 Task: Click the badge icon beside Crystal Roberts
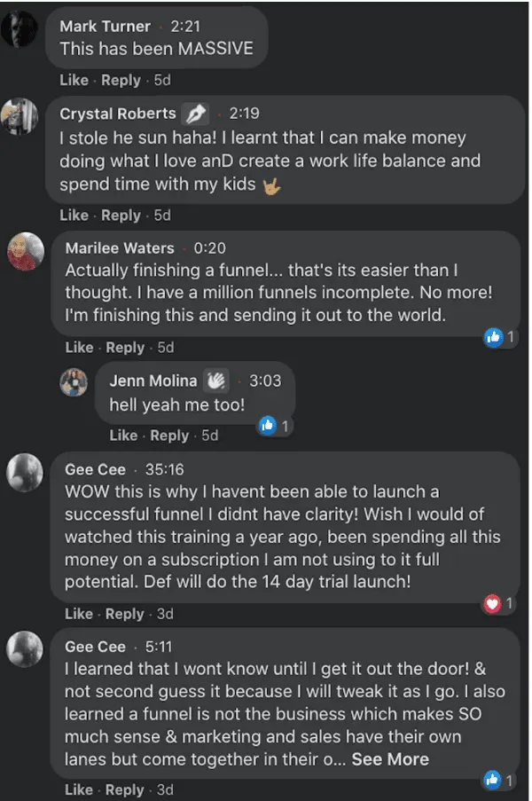[x=195, y=114]
